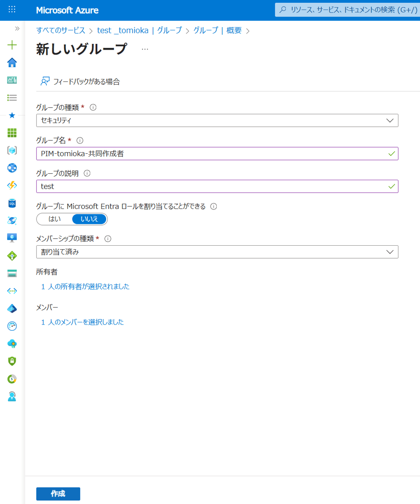This screenshot has height=504, width=420.
Task: Click info icon next to グループの種類
Action: tap(93, 107)
